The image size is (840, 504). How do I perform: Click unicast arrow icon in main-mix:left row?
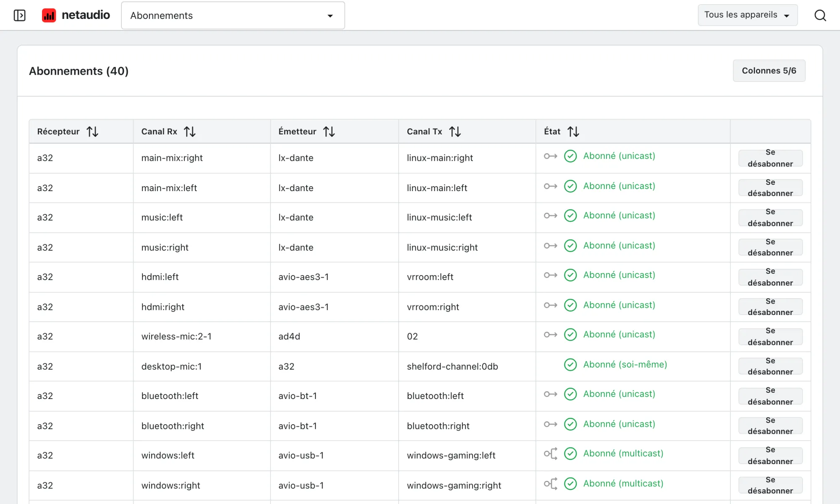[x=551, y=186]
